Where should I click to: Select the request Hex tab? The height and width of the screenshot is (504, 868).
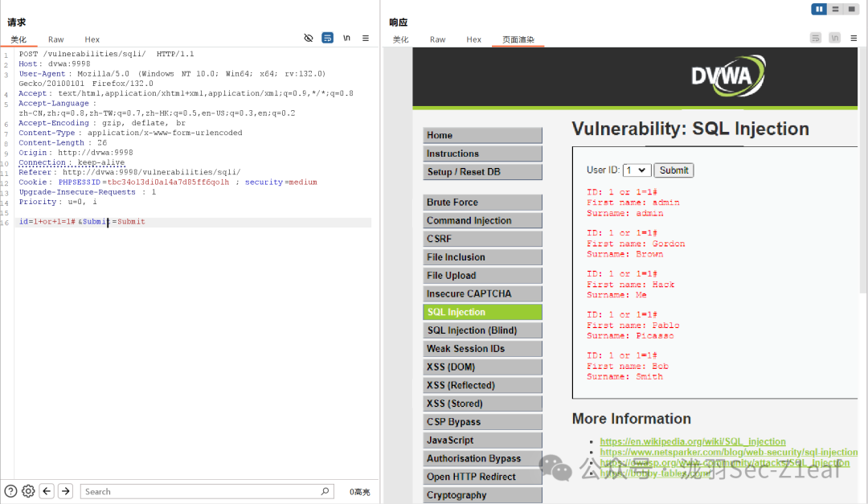(x=92, y=39)
